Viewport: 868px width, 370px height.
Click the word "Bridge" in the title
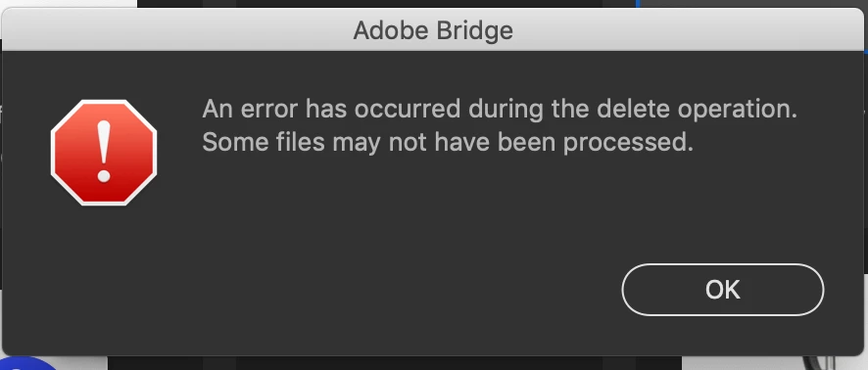point(474,31)
